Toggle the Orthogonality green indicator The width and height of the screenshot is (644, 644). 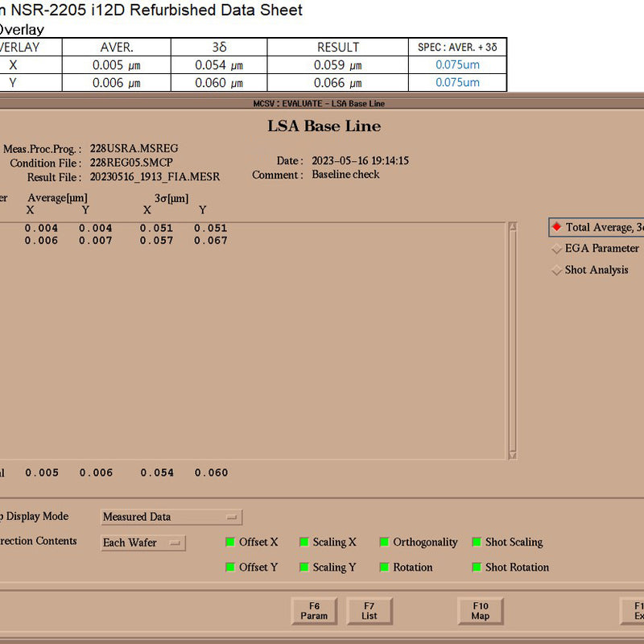(x=384, y=543)
